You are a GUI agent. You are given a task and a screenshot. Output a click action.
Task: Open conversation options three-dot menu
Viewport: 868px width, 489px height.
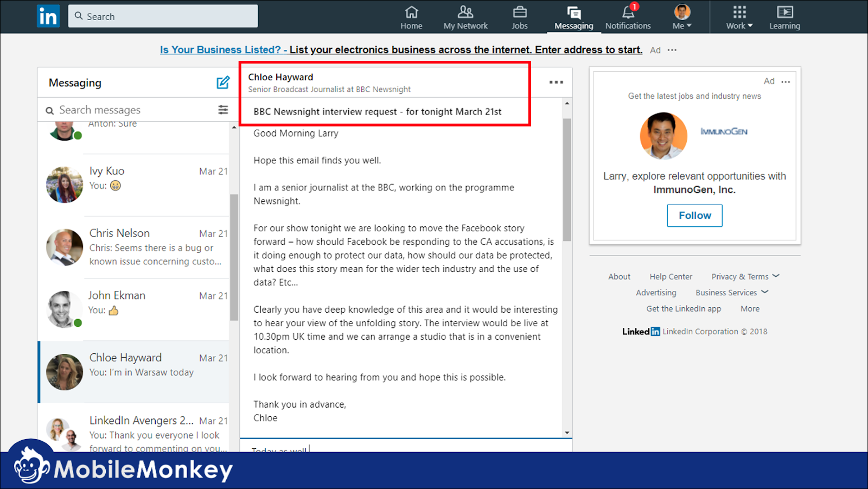[x=556, y=82]
